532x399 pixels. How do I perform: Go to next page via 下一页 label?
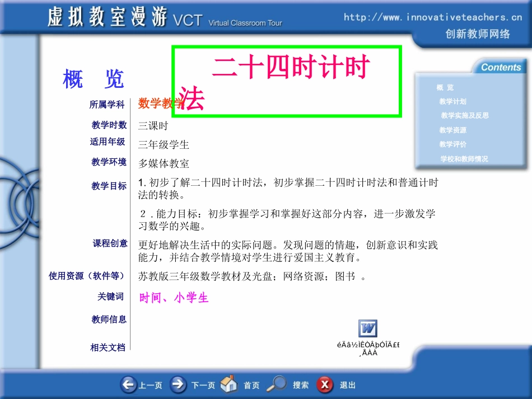203,386
